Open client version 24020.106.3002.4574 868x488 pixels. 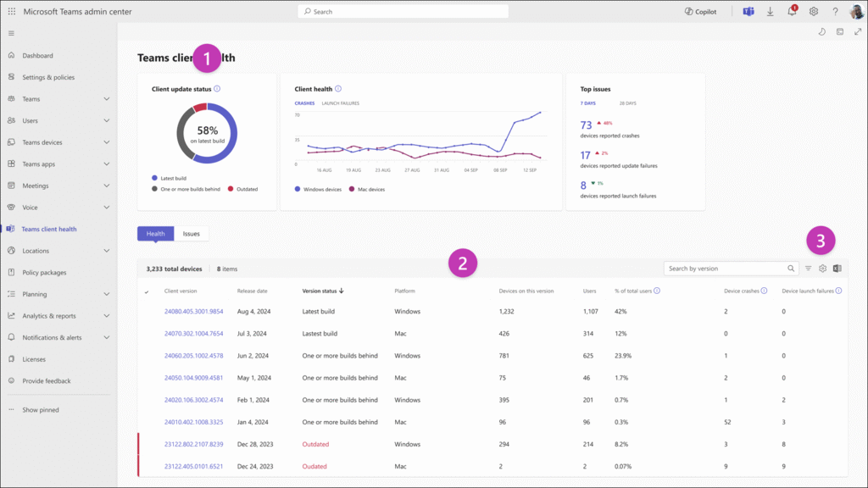coord(194,400)
